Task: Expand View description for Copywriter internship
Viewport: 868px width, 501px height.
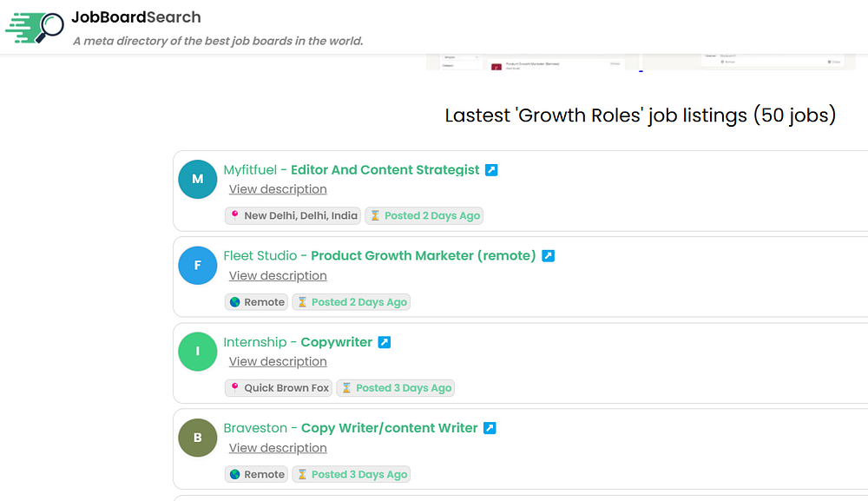Action: pyautogui.click(x=278, y=361)
